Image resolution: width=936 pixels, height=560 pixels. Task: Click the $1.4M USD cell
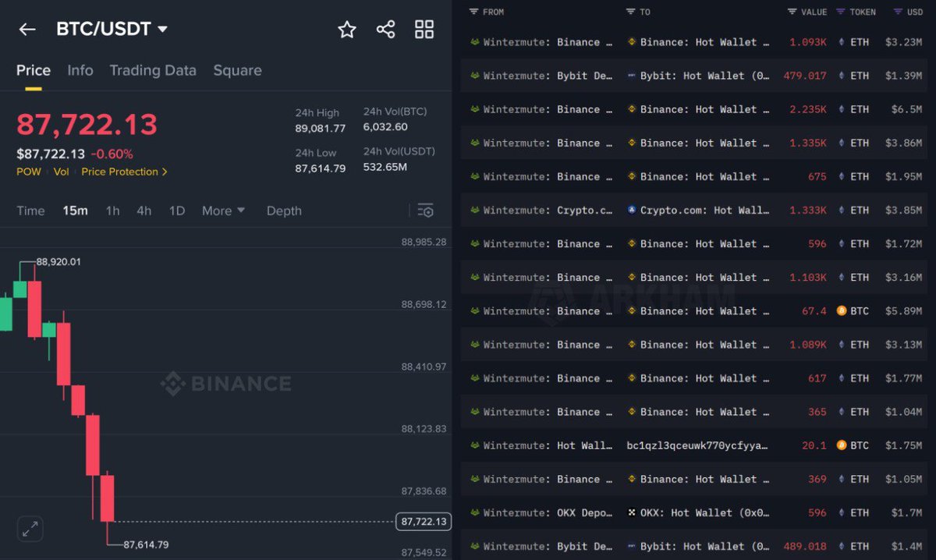point(906,546)
